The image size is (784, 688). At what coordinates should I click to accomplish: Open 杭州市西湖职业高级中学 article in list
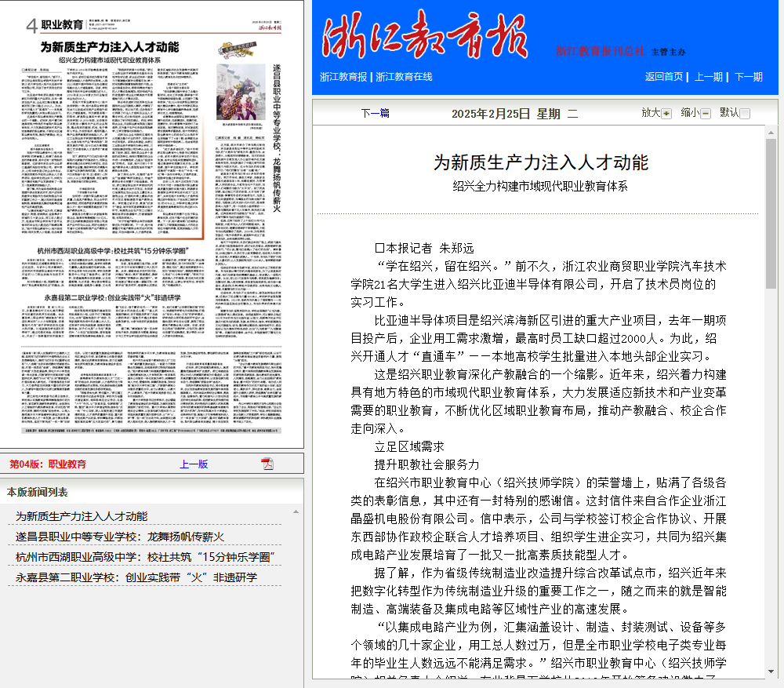pyautogui.click(x=144, y=557)
